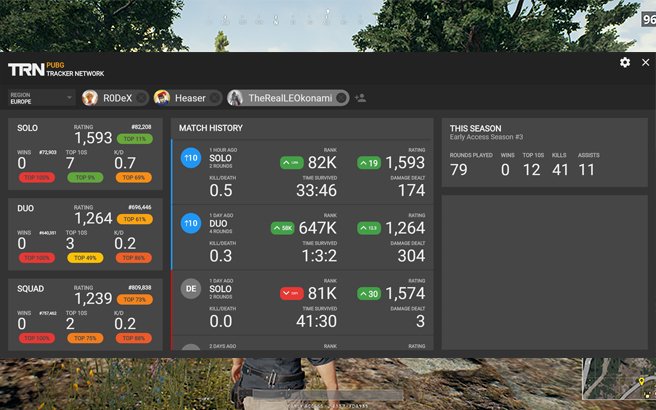This screenshot has width=656, height=410.
Task: Click the blue ↑10 badge of the duo match
Action: point(191,223)
